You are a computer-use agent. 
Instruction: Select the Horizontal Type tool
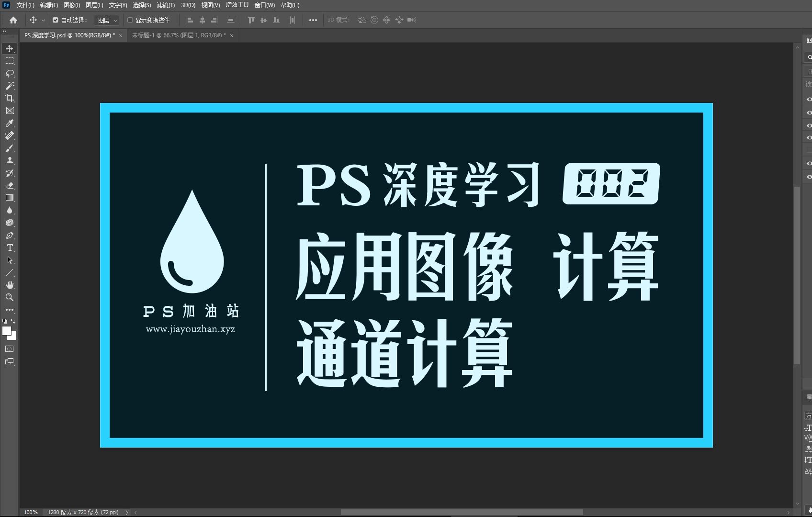pyautogui.click(x=10, y=248)
